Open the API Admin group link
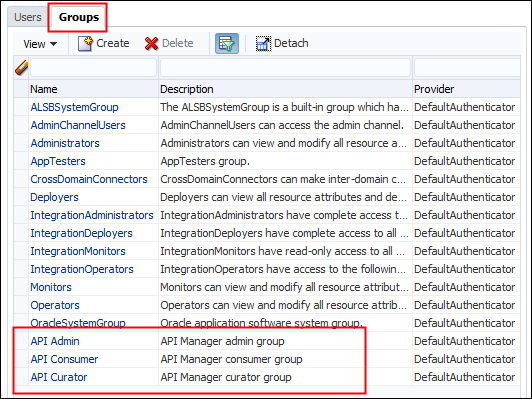This screenshot has height=399, width=532. tap(55, 341)
